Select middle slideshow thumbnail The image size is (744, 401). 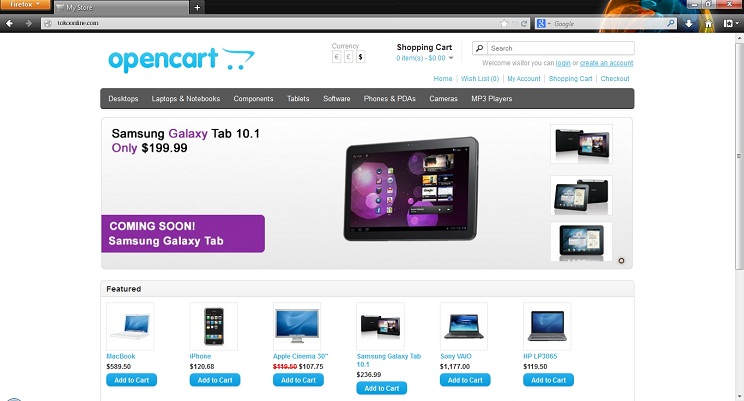581,196
